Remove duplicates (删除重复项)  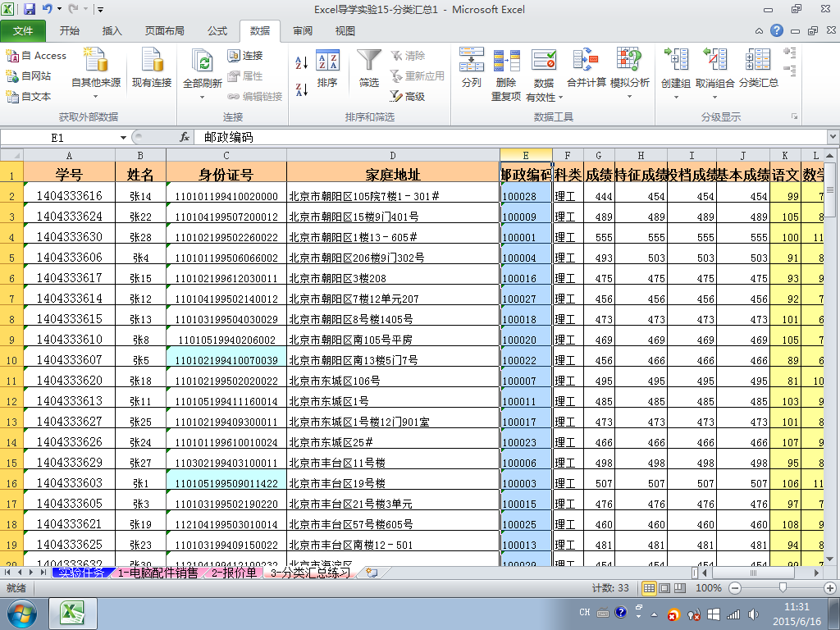click(x=505, y=74)
